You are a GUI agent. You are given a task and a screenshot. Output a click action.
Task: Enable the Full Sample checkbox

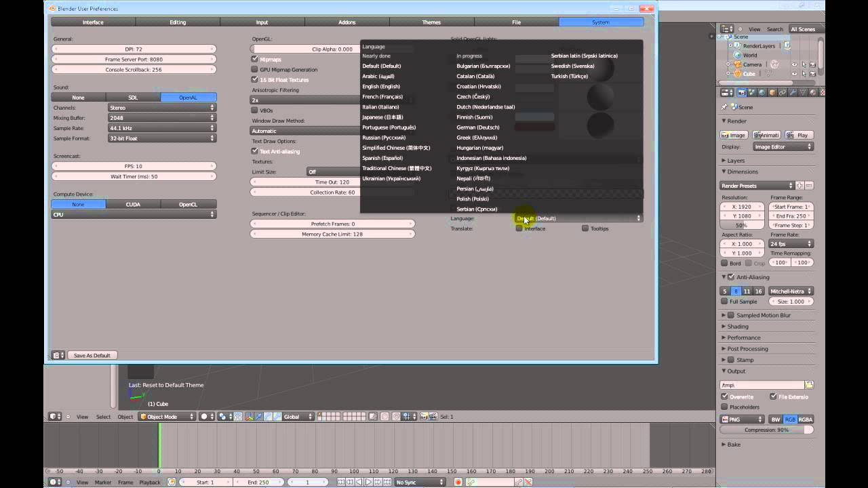point(724,301)
